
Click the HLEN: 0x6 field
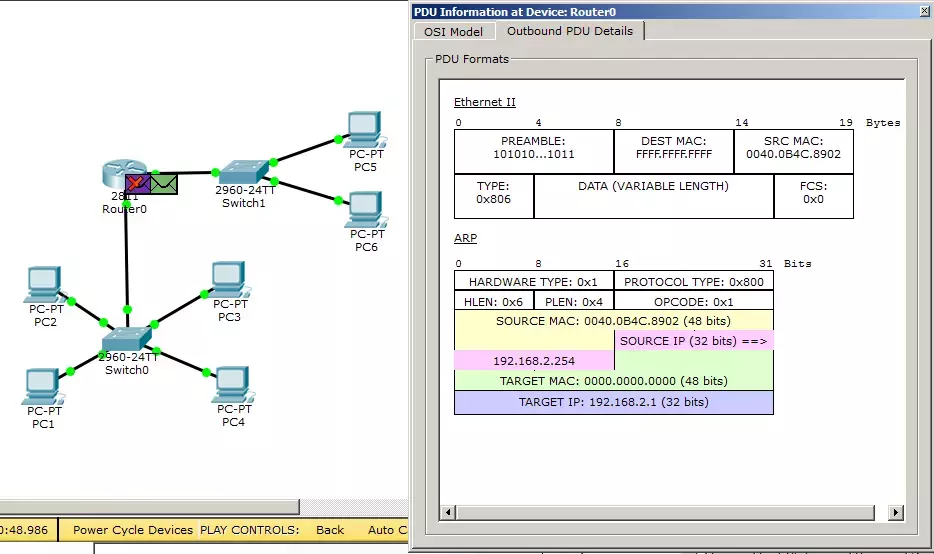[x=494, y=301]
